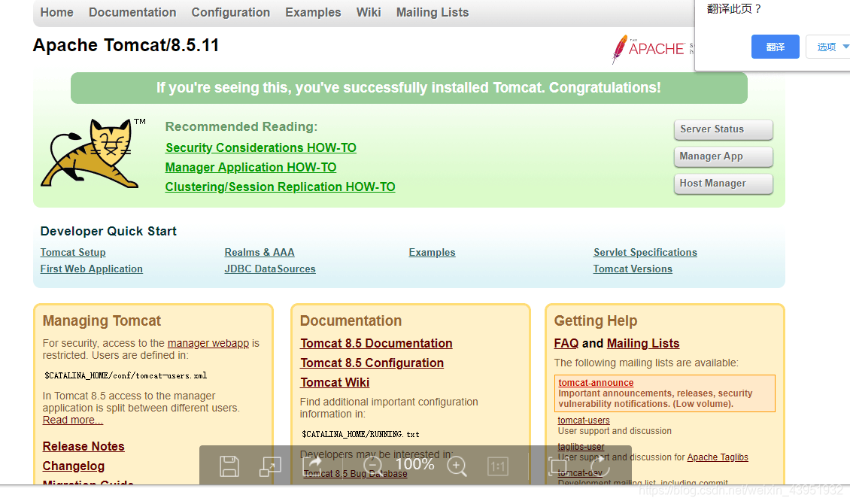The width and height of the screenshot is (850, 504).
Task: Click the Apache Tomcat/8.5.11 heading
Action: click(126, 45)
